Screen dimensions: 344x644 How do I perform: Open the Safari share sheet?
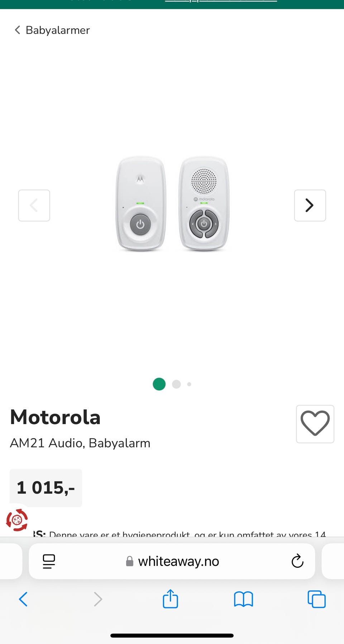tap(170, 599)
